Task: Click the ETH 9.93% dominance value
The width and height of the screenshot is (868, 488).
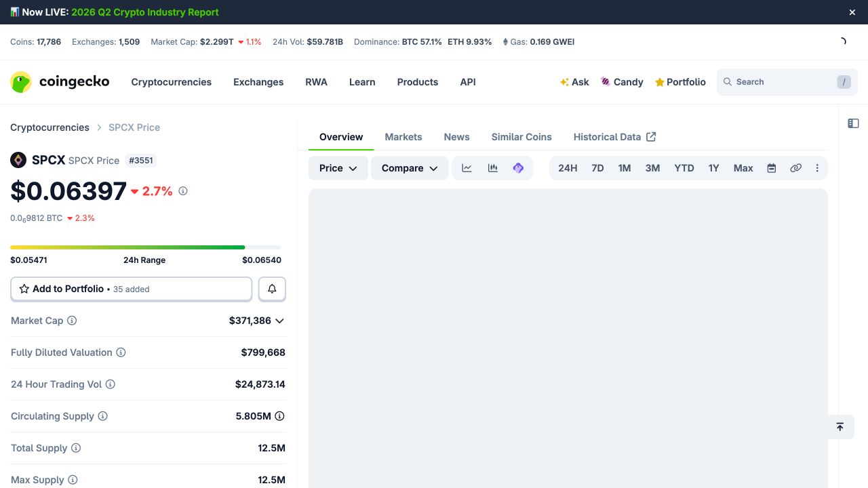Action: [x=469, y=42]
